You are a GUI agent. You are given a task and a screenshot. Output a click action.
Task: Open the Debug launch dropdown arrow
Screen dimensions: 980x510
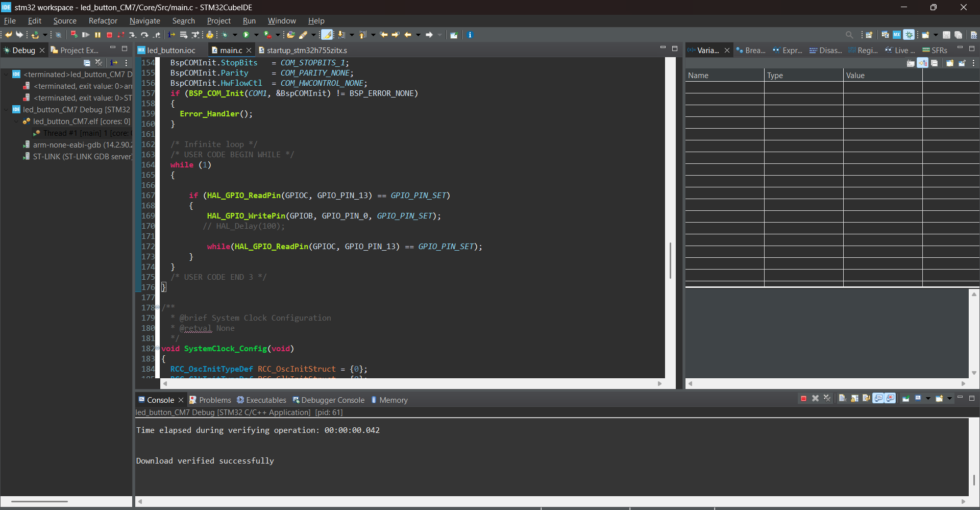tap(235, 35)
